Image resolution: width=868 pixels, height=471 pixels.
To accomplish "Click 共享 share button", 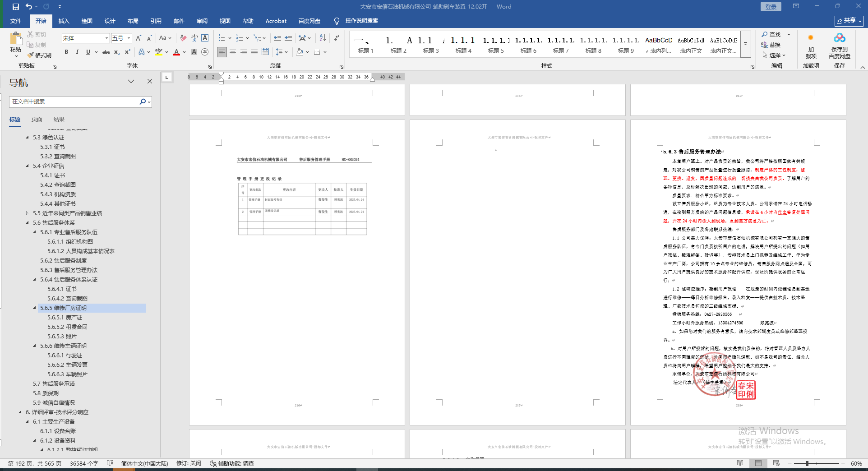I will [x=849, y=21].
